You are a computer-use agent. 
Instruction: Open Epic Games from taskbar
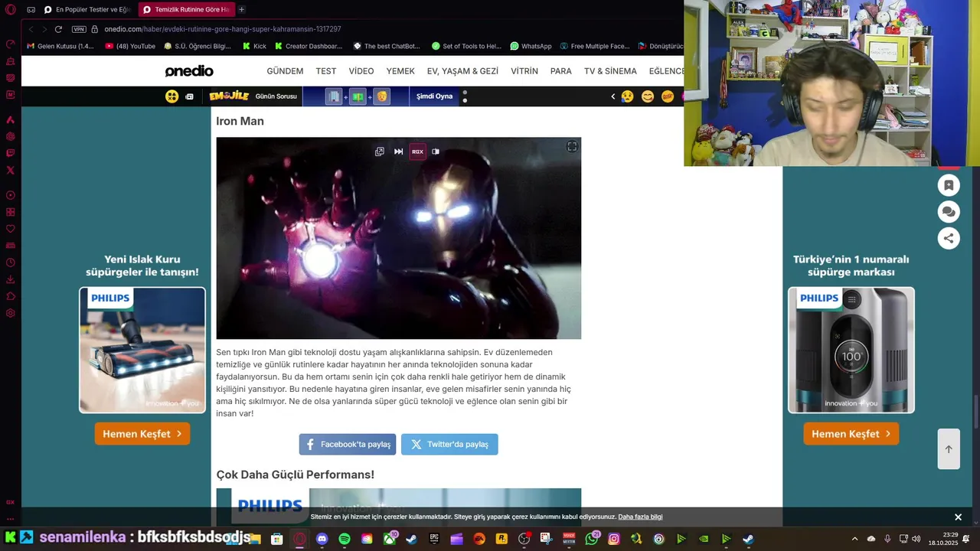click(434, 539)
